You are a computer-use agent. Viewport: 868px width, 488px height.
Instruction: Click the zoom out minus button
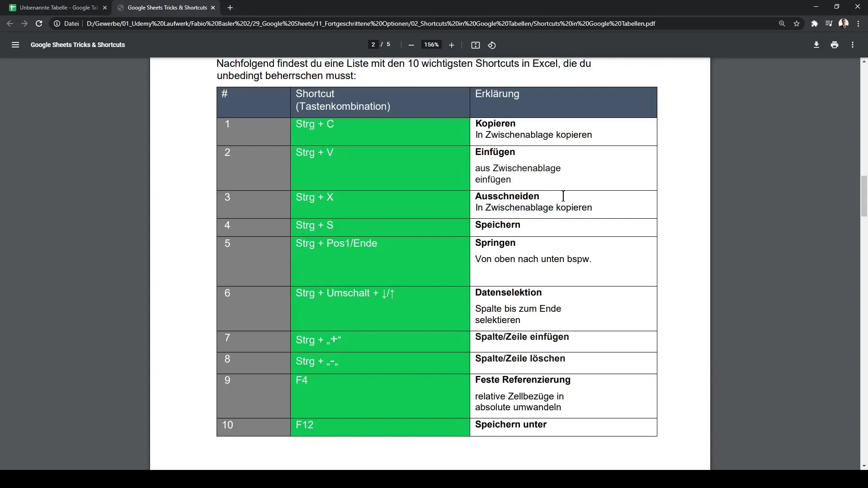(411, 45)
